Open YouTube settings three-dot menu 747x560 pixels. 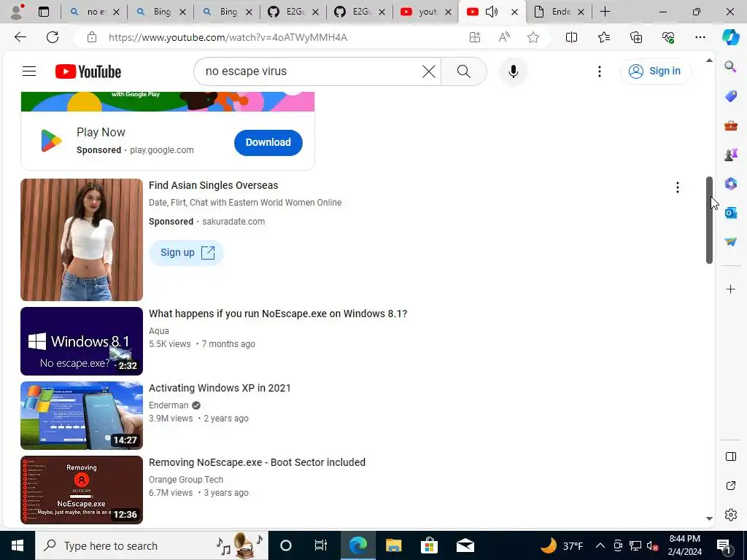[x=600, y=71]
